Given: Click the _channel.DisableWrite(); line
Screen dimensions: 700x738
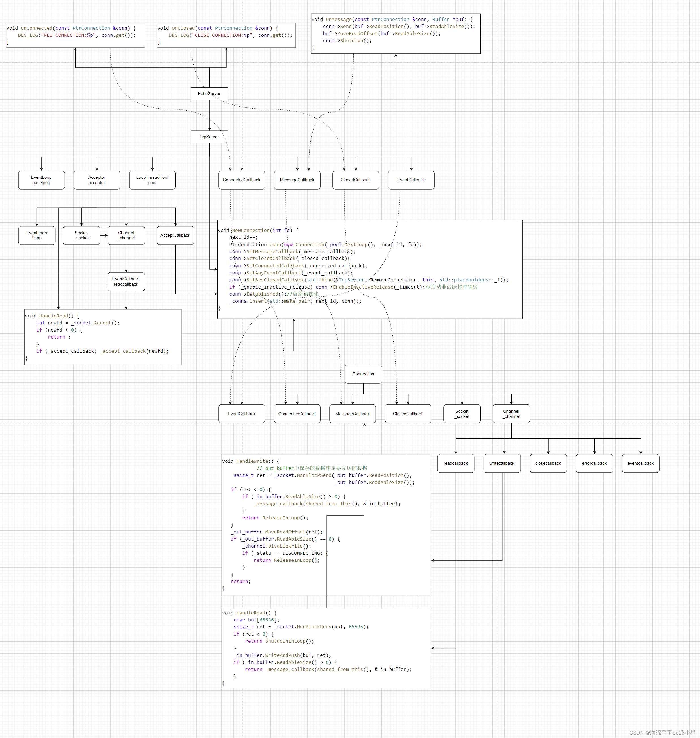Looking at the screenshot, I should click(276, 546).
